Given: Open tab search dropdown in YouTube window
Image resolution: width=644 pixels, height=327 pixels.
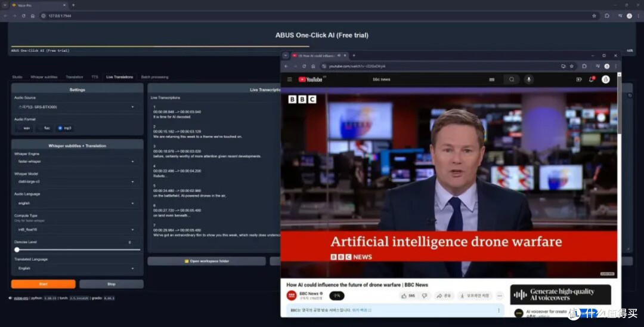Looking at the screenshot, I should coord(286,55).
